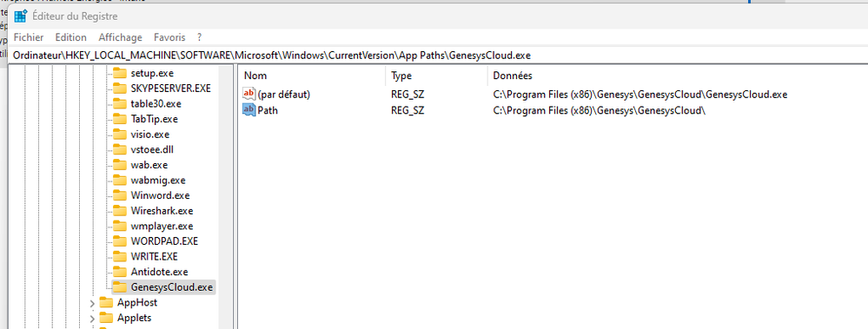
Task: Select the (par défaut) value name
Action: 284,95
